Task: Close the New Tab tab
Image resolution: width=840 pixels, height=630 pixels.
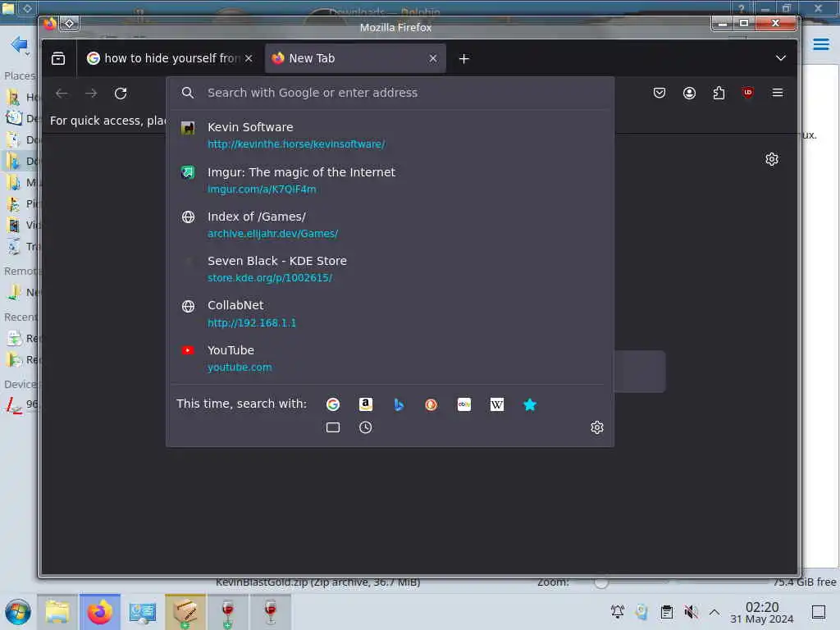Action: pyautogui.click(x=433, y=58)
